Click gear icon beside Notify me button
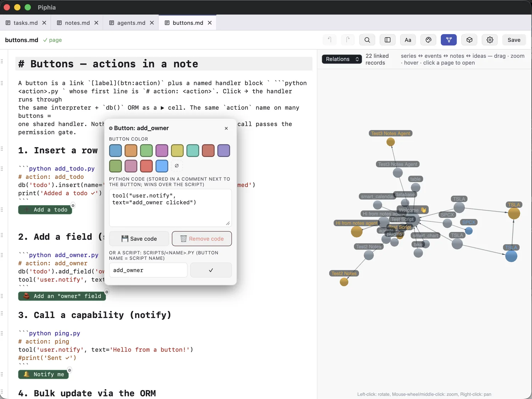This screenshot has width=532, height=399. [70, 370]
